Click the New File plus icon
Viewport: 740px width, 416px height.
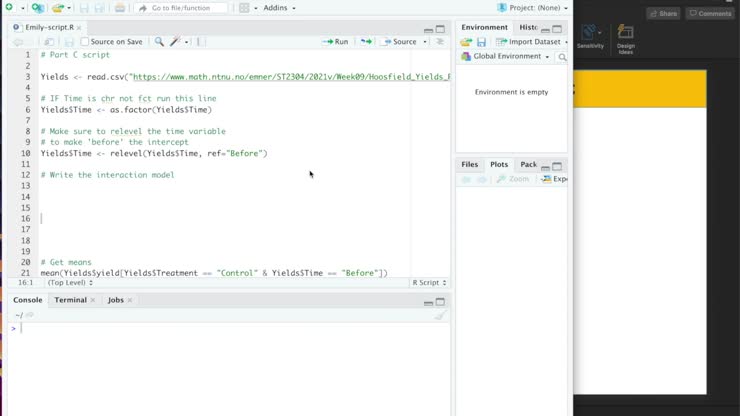[x=9, y=8]
